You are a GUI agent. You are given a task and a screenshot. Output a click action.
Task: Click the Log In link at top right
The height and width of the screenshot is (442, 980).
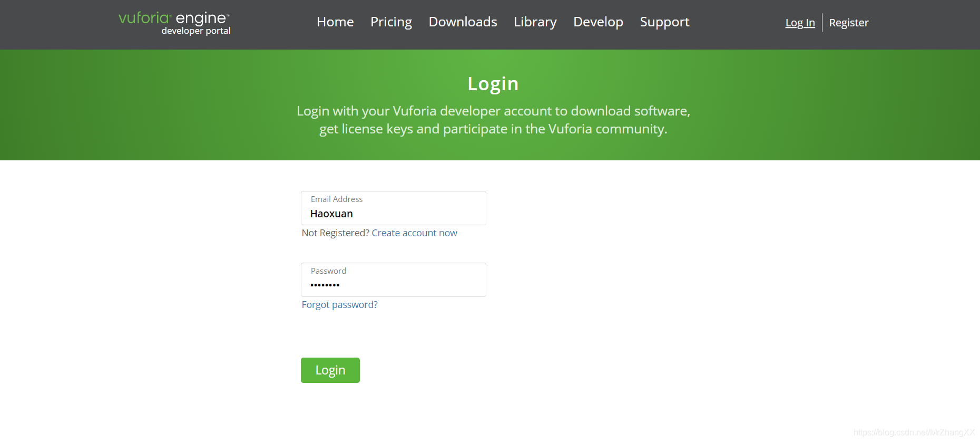(800, 23)
